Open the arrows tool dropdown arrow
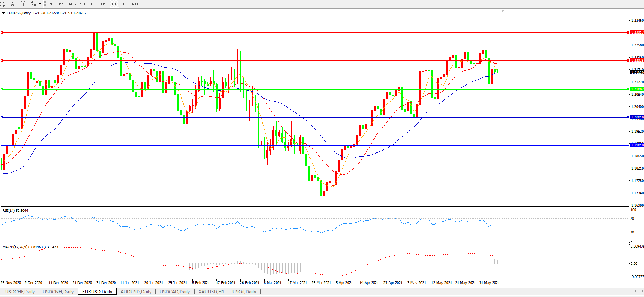This screenshot has height=297, width=644. click(40, 4)
